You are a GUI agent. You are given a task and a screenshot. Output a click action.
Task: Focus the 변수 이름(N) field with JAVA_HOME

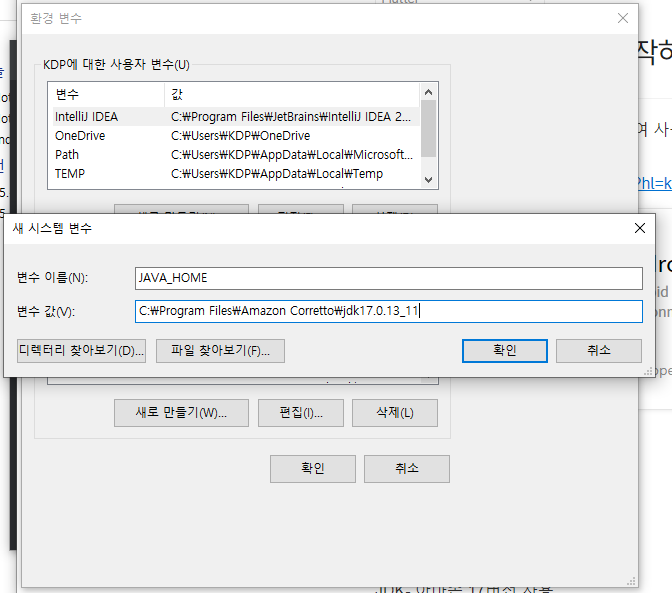[x=388, y=278]
